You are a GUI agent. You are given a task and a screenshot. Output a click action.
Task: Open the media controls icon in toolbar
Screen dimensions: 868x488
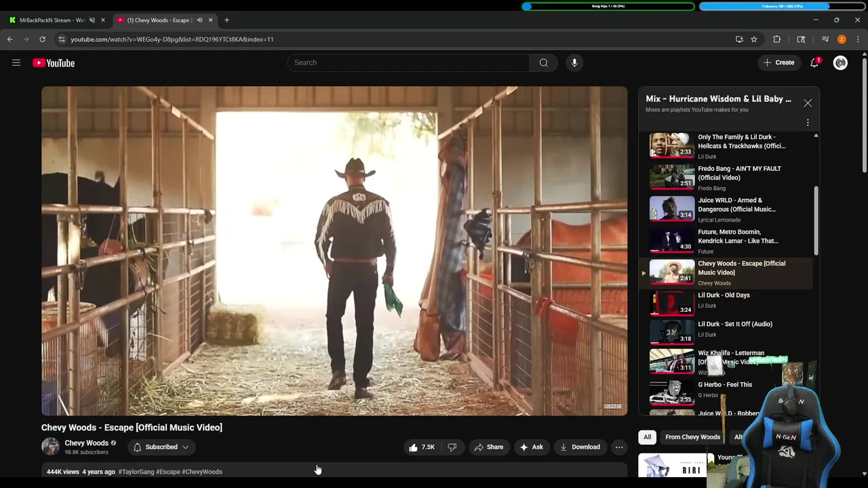[x=825, y=39]
